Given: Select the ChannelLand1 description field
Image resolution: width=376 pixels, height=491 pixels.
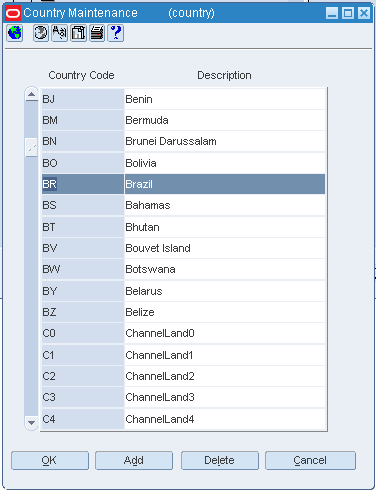Looking at the screenshot, I should tap(225, 355).
